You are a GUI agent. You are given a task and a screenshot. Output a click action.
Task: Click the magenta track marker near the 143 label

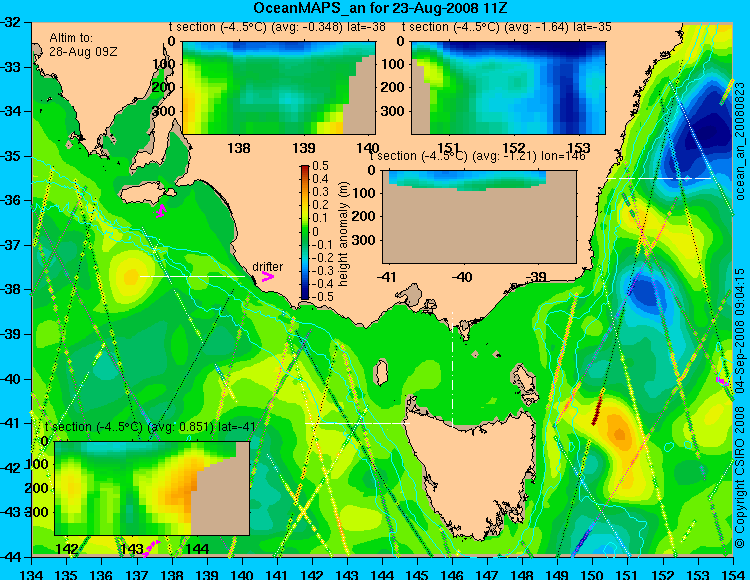[x=152, y=547]
